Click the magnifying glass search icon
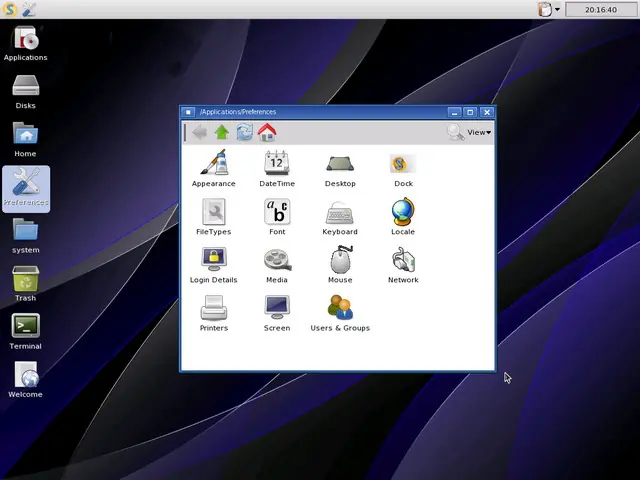Screen dimensions: 640x480 [x=455, y=132]
